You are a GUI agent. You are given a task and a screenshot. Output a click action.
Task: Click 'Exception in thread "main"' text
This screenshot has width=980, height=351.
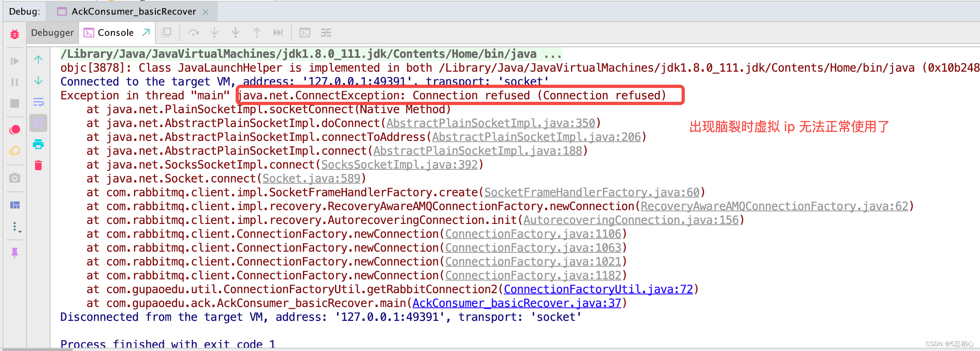tap(145, 95)
